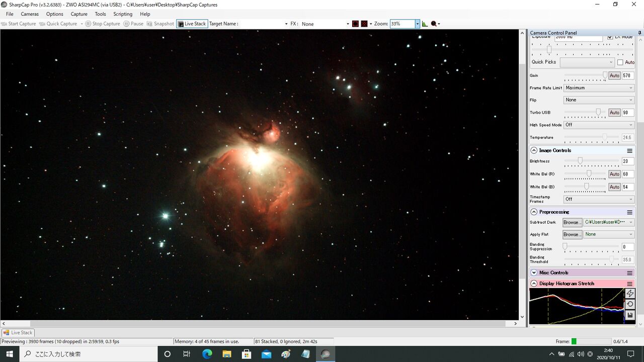Click the Auto button for Gain
644x362 pixels.
tap(614, 75)
